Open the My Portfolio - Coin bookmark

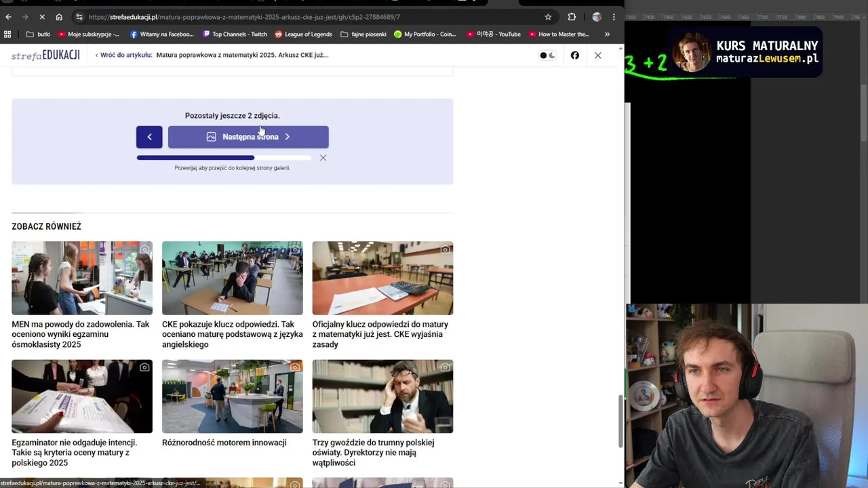coord(425,34)
